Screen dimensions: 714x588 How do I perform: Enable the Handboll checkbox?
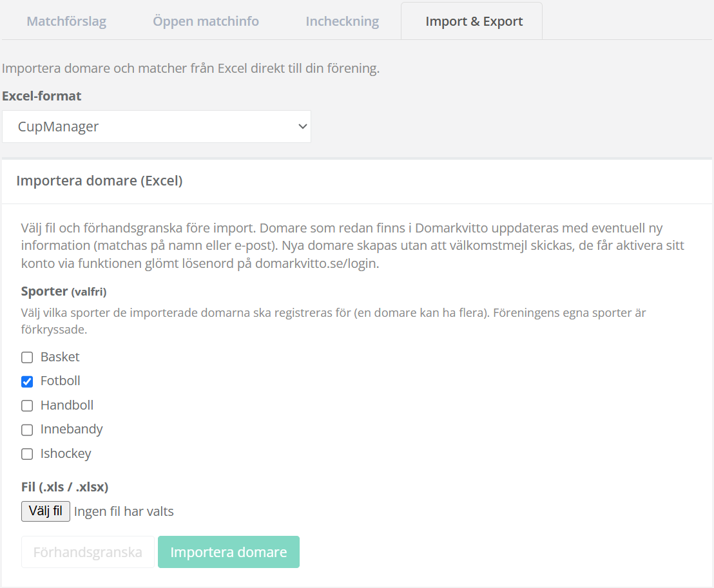[x=27, y=406]
